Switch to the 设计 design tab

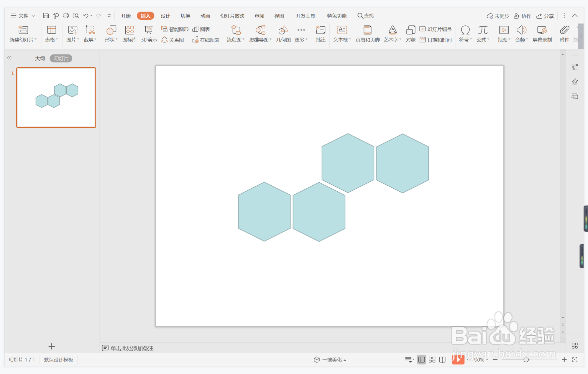click(165, 16)
